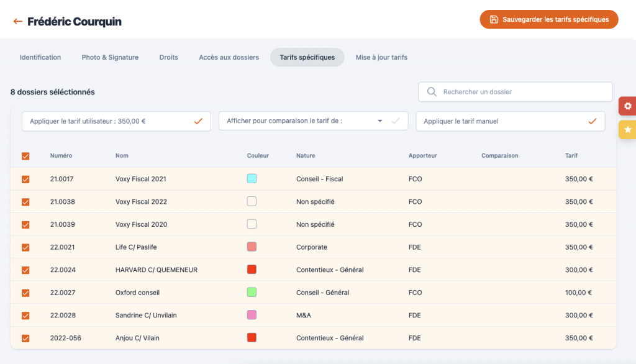Click the magnifier icon in search box
Viewport: 636px width, 364px height.
coord(432,92)
